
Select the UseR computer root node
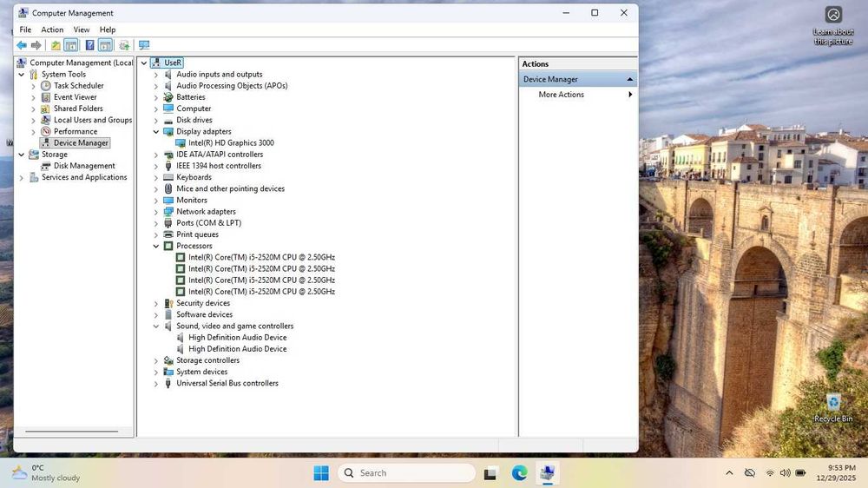(x=173, y=63)
